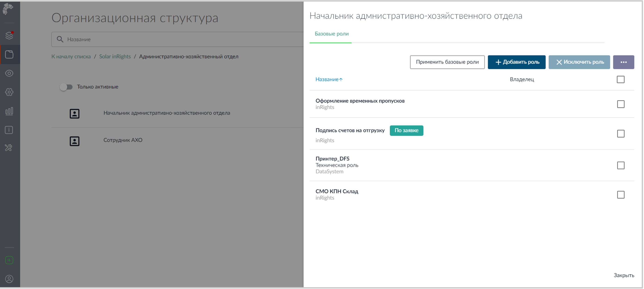Open the eye monitoring icon in sidebar

[9, 73]
